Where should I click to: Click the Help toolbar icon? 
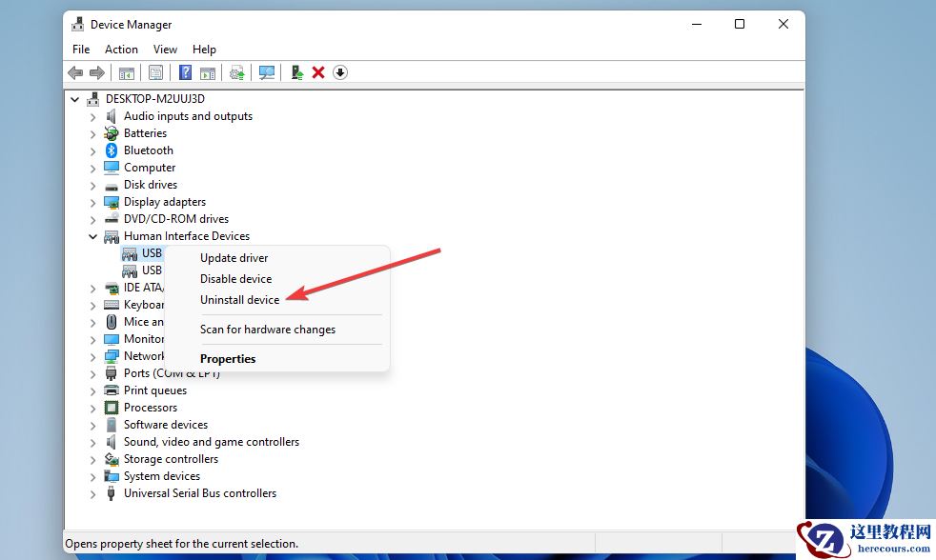(186, 72)
